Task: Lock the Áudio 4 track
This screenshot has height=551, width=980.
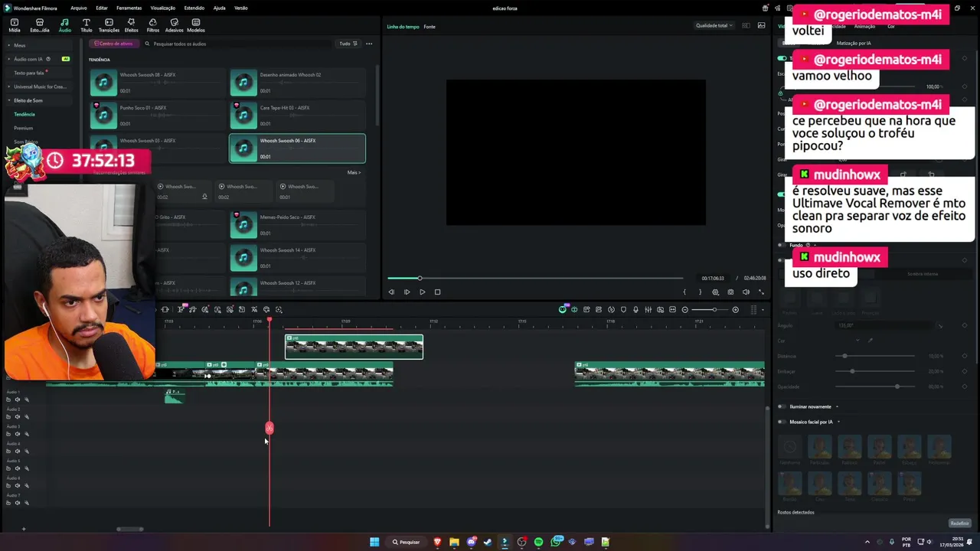Action: (x=8, y=452)
